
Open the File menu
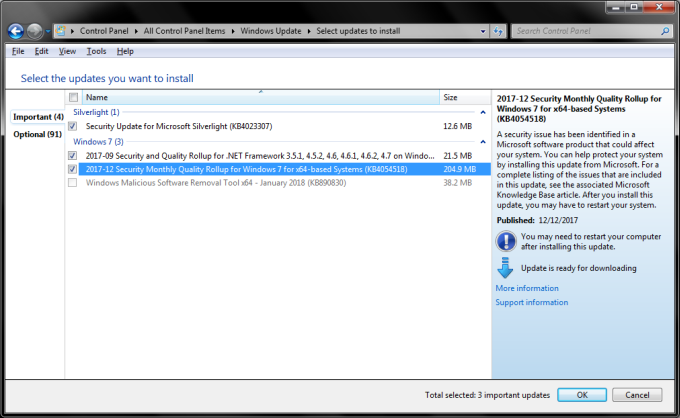click(18, 51)
